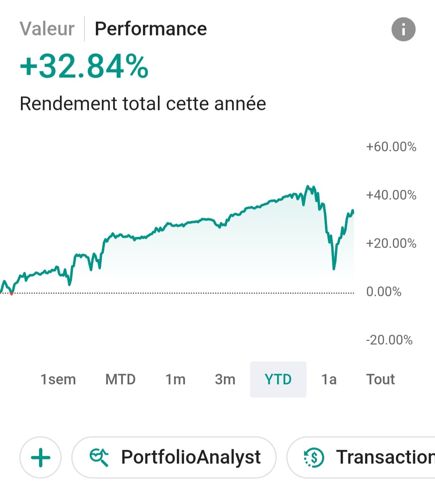
Task: Switch chart to 1a period
Action: pos(329,379)
